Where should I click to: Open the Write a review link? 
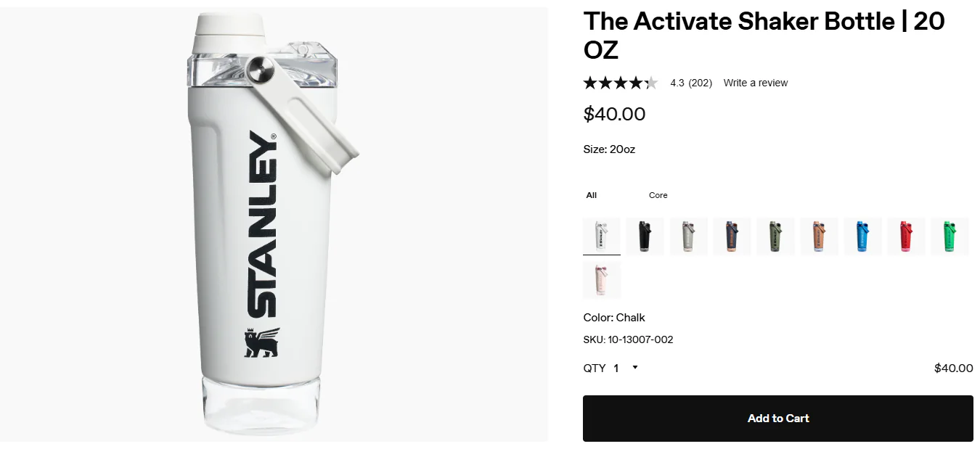point(755,83)
